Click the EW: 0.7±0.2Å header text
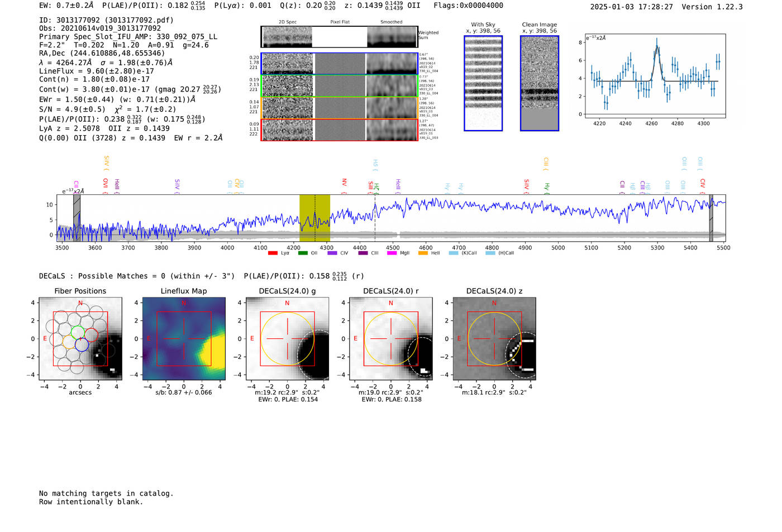The height and width of the screenshot is (532, 782). (x=66, y=6)
